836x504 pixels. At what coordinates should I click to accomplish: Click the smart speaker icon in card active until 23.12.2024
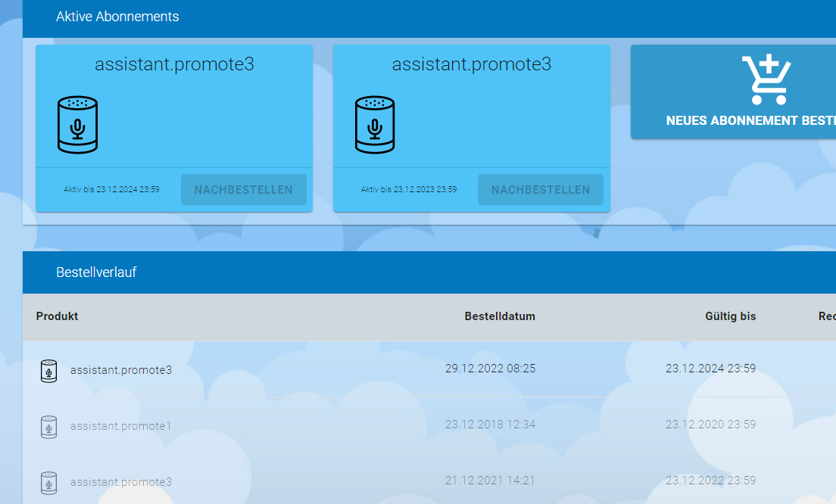tap(78, 125)
